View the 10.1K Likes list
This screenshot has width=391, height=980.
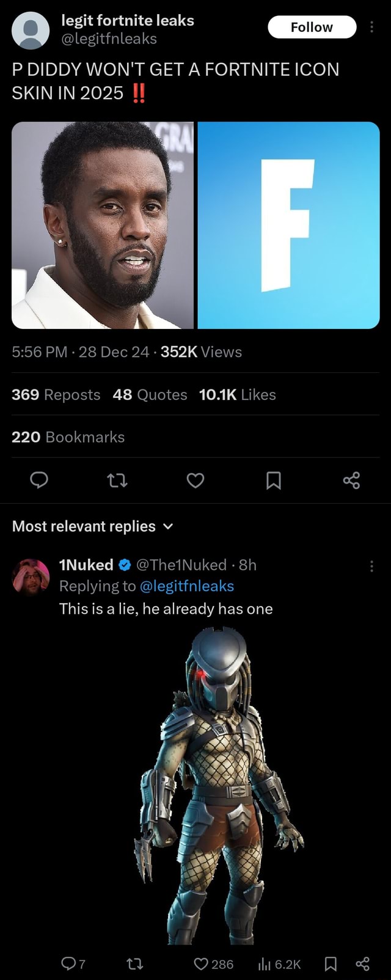coord(236,394)
